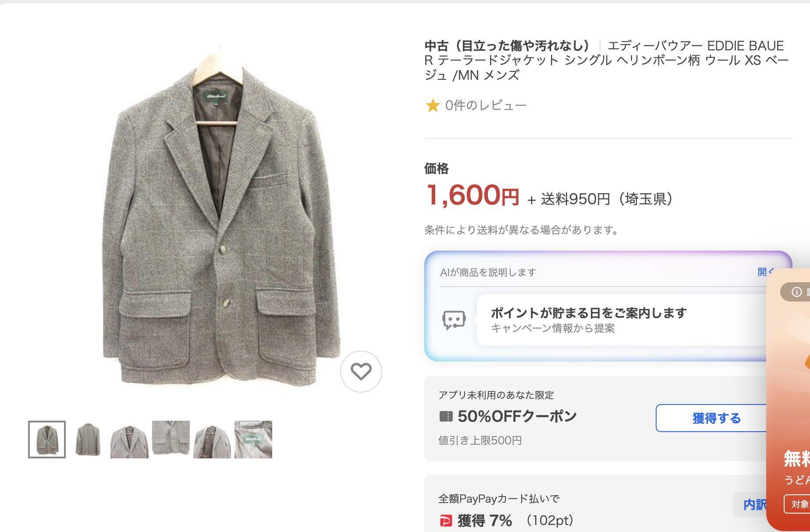Viewport: 810px width, 532px height.
Task: Click the yellow star rating icon
Action: coord(433,106)
